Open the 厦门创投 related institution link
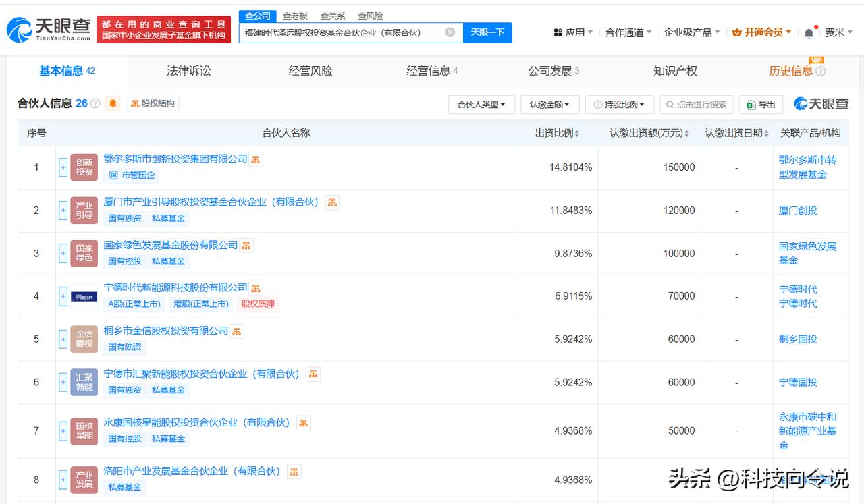The width and height of the screenshot is (864, 504). click(x=798, y=211)
